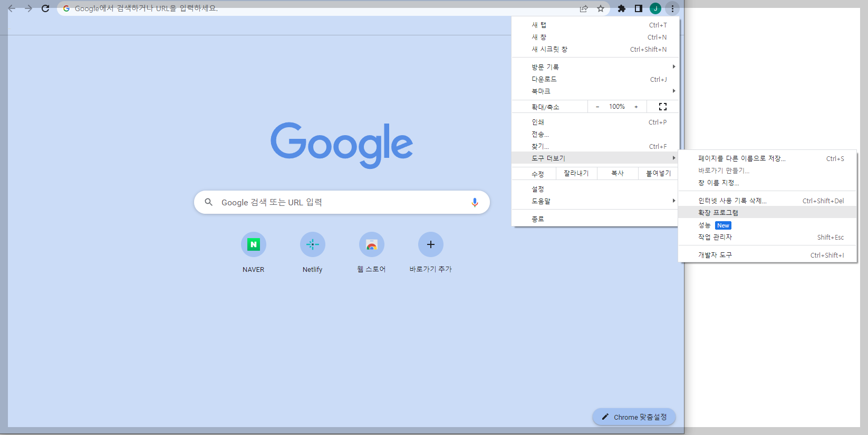Select 인터넷 사용 기록 삭제...
The image size is (868, 435).
click(768, 201)
